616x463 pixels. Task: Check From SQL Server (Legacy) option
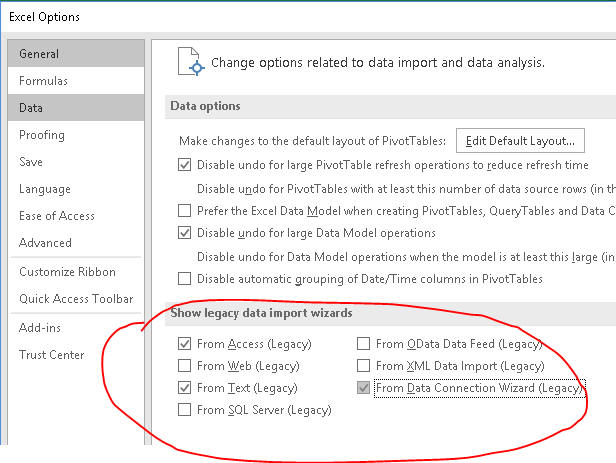[x=184, y=410]
